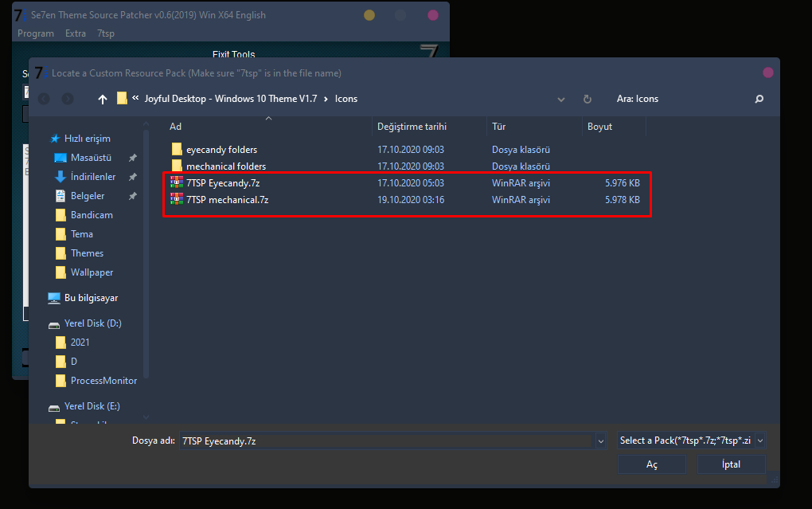Screen dimensions: 812x509
Task: Select the 7TSP Eyecandy.7z archive
Action: tap(223, 183)
